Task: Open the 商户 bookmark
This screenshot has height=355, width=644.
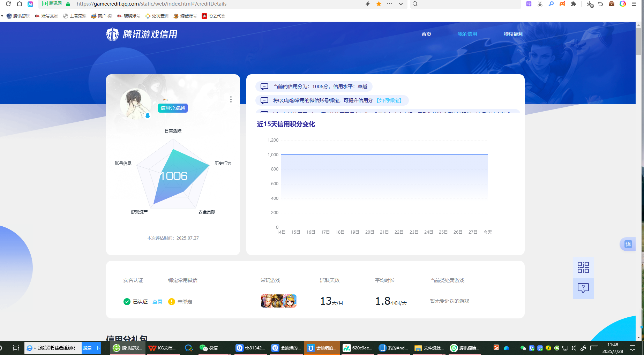Action: pos(102,16)
